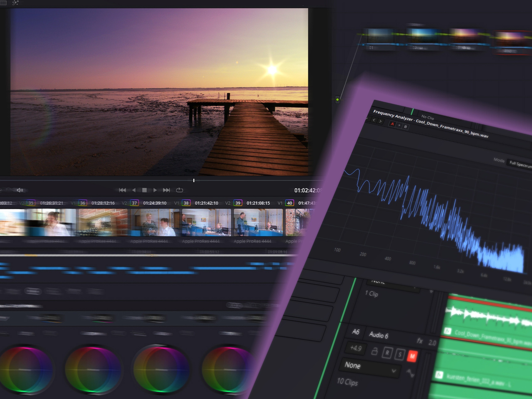Open the clip 39 thumbnail
Image resolution: width=532 pixels, height=399 pixels.
point(258,223)
